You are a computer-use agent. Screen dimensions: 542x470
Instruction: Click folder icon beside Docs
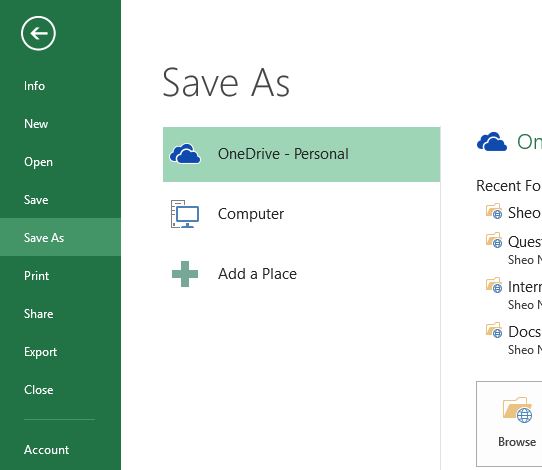[494, 330]
